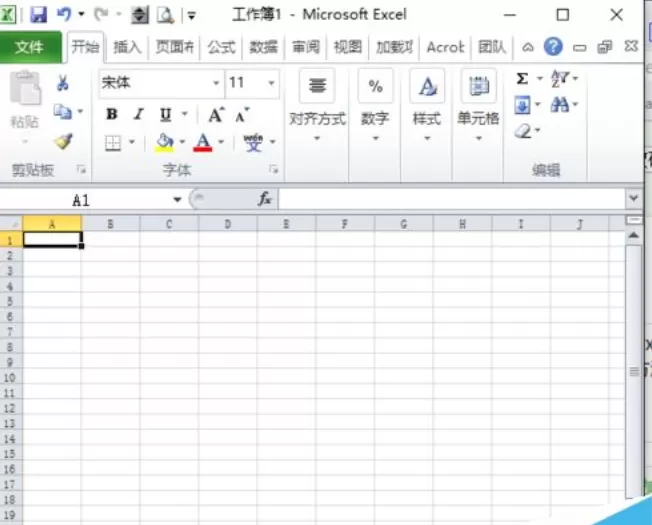This screenshot has height=525, width=652.
Task: Click the Fill down icon
Action: [522, 104]
